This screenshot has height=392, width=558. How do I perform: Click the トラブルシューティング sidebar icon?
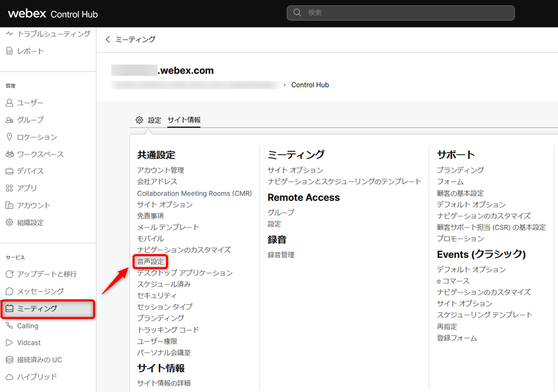[x=10, y=34]
